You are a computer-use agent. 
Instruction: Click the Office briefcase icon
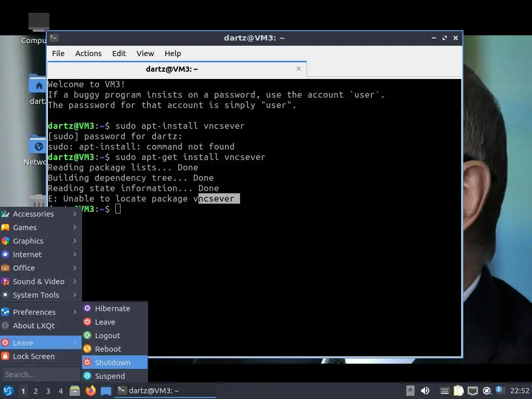[5, 268]
